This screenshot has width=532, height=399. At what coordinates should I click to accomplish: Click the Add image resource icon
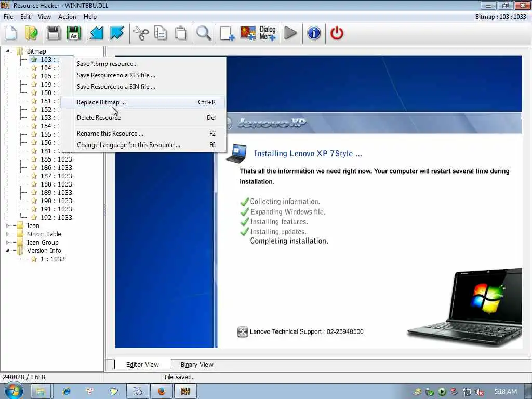(248, 33)
